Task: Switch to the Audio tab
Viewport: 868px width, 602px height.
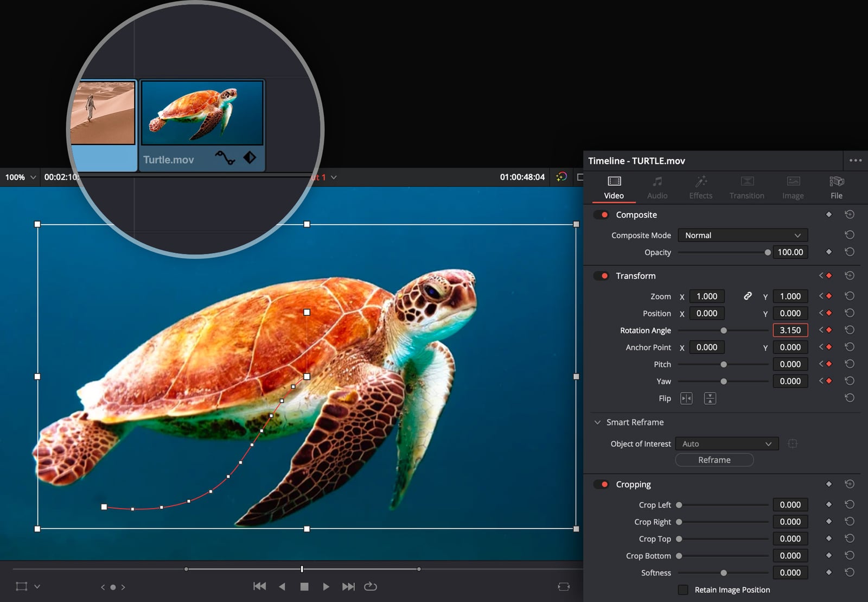Action: click(657, 187)
